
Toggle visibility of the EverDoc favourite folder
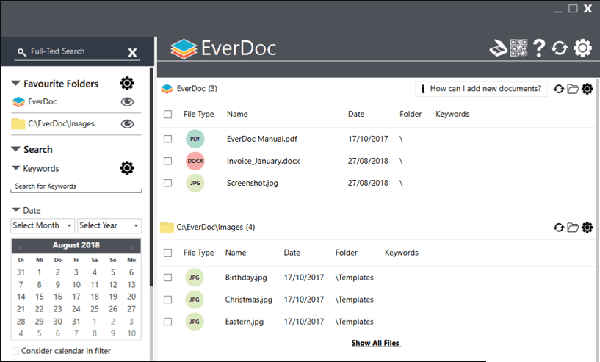(x=127, y=102)
